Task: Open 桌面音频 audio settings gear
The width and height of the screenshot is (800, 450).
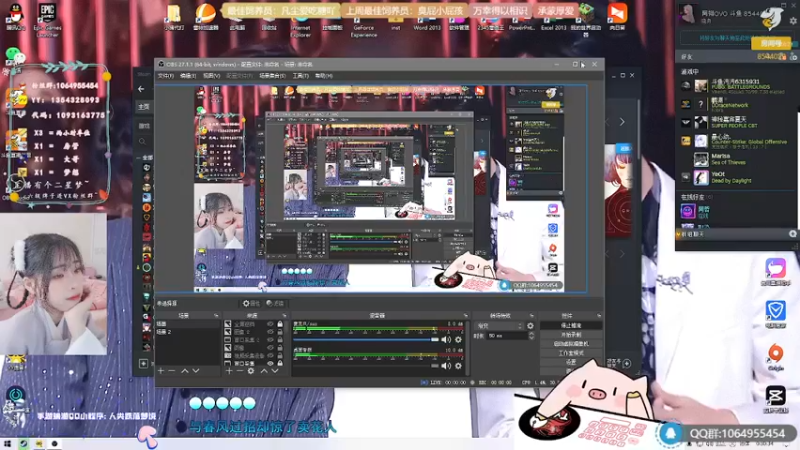Action: (x=458, y=365)
